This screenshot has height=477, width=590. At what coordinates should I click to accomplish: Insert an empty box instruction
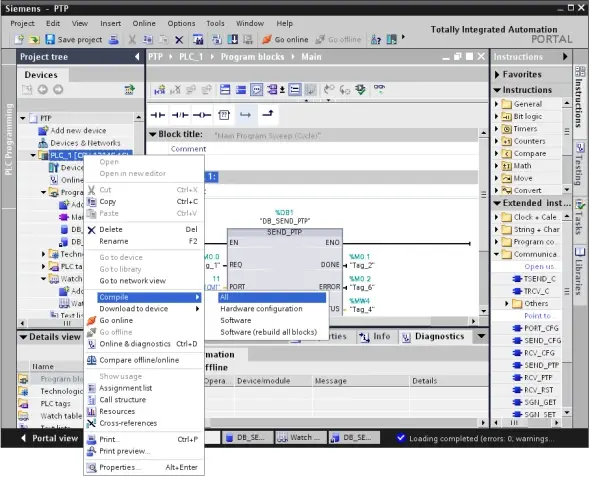[x=224, y=115]
